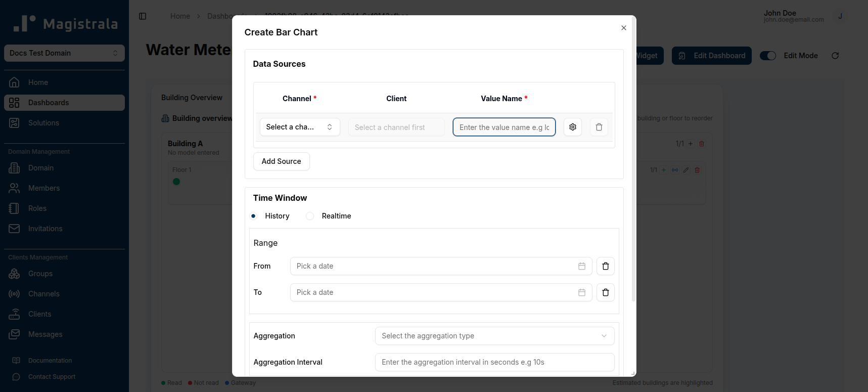Delete the data source row

pos(599,127)
